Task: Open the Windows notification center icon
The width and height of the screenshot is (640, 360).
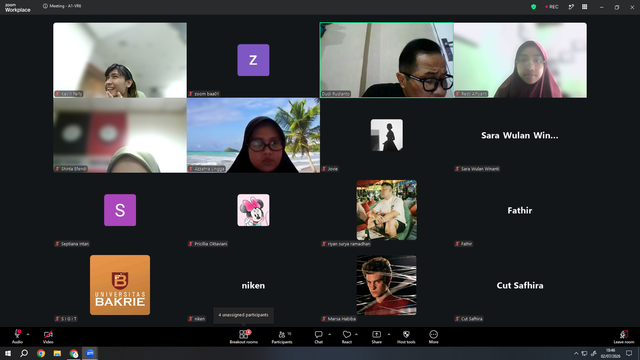Action: pyautogui.click(x=629, y=353)
